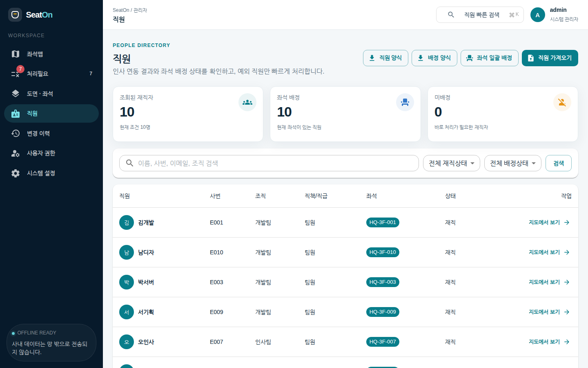Screen dimensions: 588x368
Task: Click employee name 오인사
Action: [146, 342]
